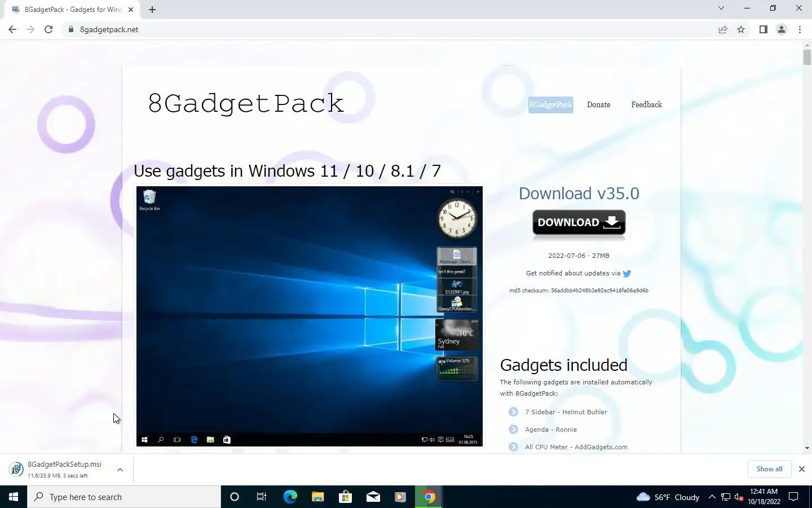Open the notification center icon
The image size is (812, 508).
793,497
